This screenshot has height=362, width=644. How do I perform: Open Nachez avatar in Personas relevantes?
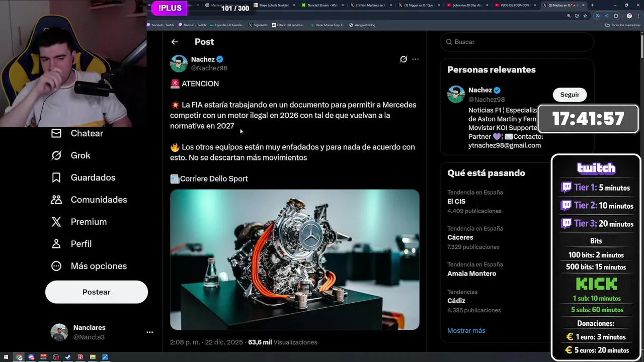pos(456,95)
